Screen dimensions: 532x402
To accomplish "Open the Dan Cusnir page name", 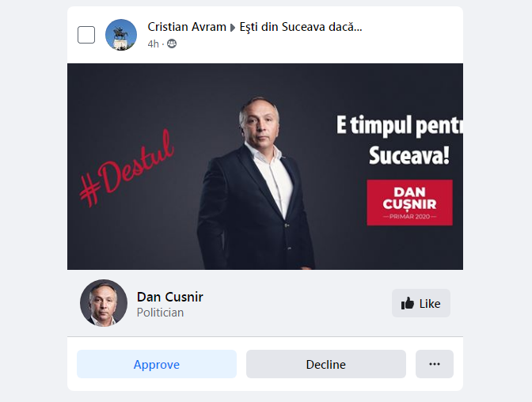I will 170,297.
